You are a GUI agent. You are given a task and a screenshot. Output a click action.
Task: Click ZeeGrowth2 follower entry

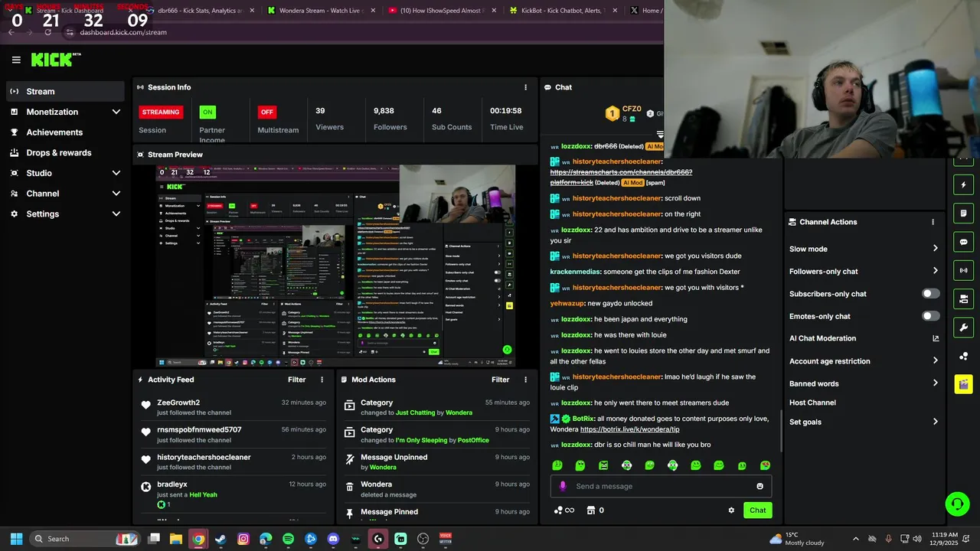(233, 407)
